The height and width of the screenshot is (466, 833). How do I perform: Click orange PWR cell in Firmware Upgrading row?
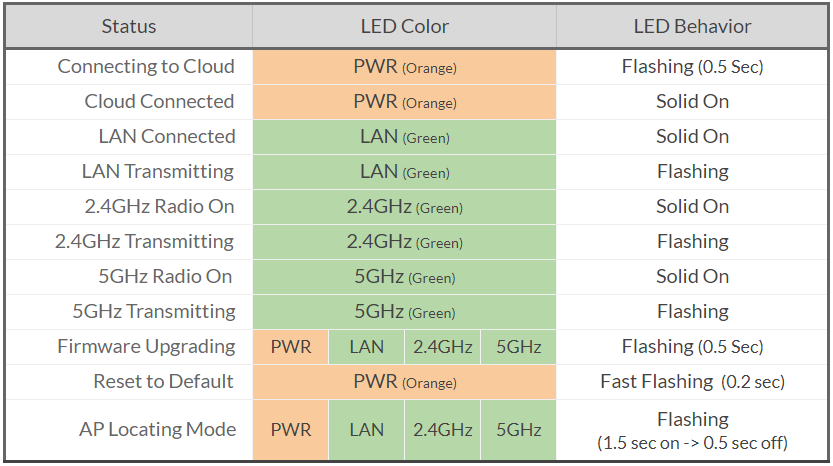click(x=291, y=347)
